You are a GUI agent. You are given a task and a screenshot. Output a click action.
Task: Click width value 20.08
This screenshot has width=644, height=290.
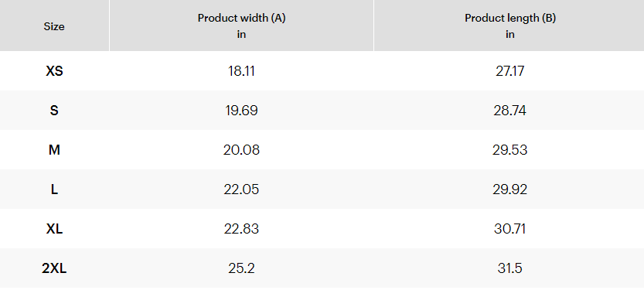pyautogui.click(x=241, y=150)
